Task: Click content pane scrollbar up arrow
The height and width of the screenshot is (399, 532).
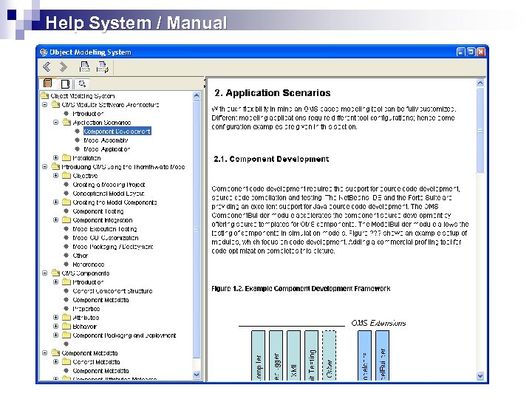Action: (x=480, y=83)
